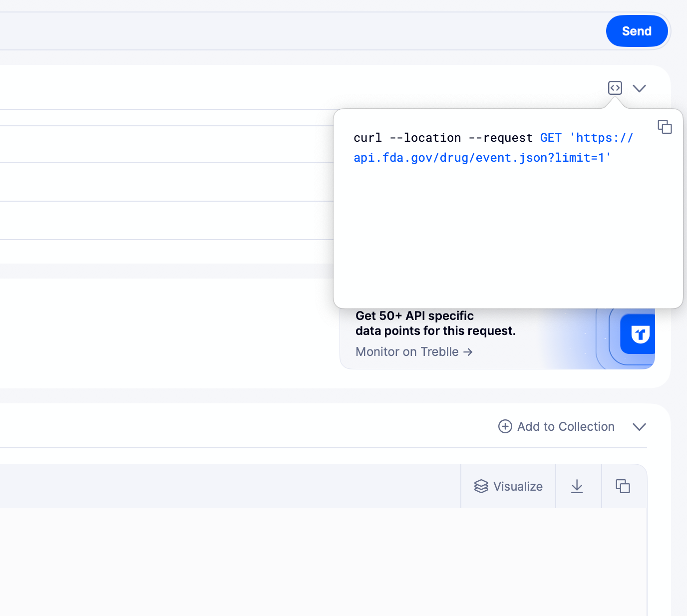Click the stacked layers Visualize icon
Viewport: 687px width, 616px height.
click(481, 486)
